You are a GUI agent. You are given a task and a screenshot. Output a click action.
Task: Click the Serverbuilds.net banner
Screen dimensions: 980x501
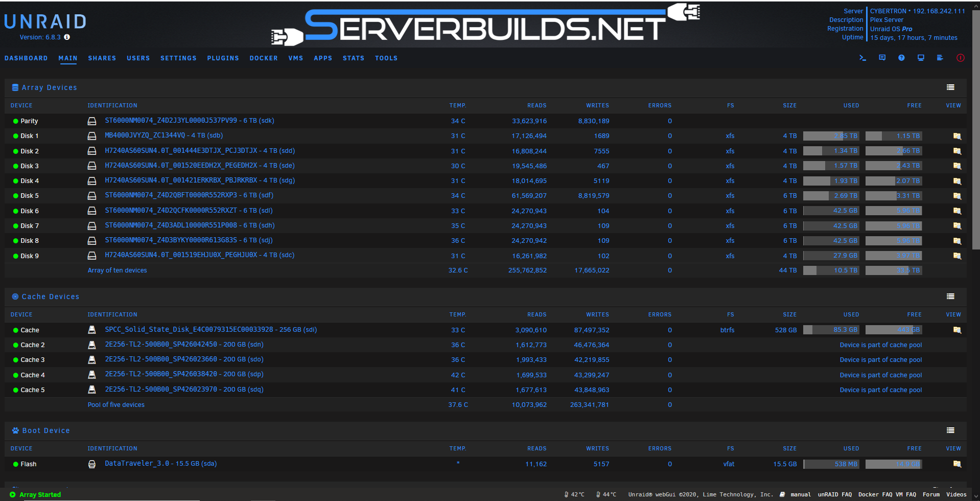(485, 25)
